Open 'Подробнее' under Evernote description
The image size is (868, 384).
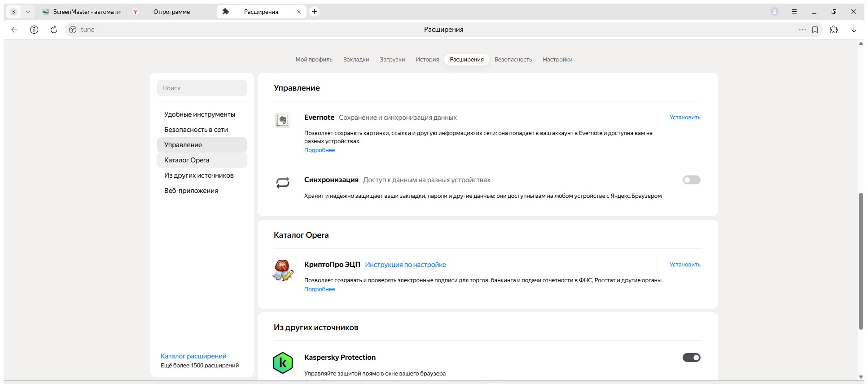[320, 150]
